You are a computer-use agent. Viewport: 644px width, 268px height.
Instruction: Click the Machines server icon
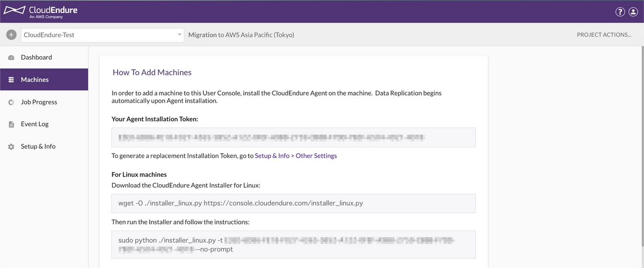[11, 80]
